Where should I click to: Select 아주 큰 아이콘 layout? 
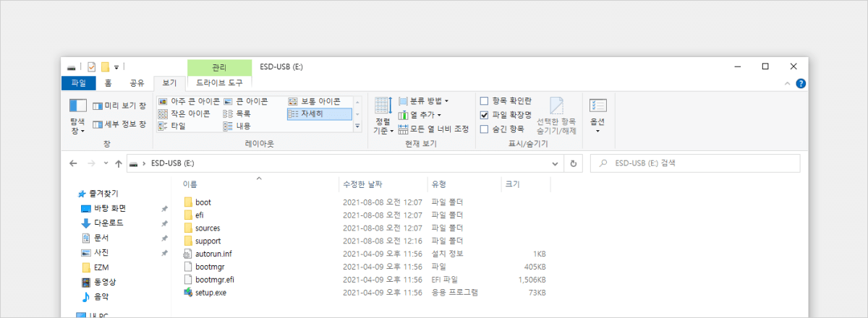[190, 101]
